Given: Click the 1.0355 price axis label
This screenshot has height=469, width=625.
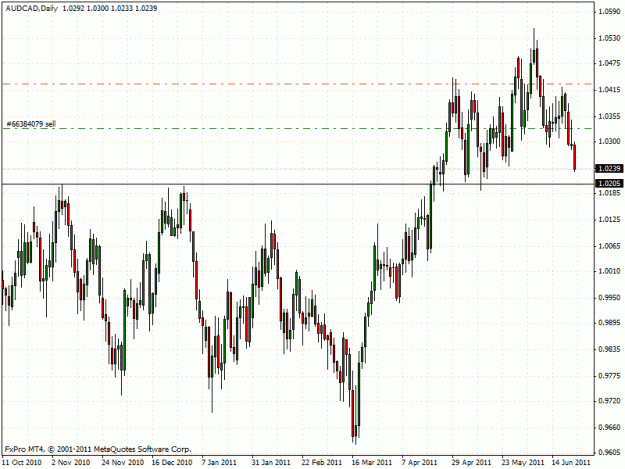Looking at the screenshot, I should (610, 116).
